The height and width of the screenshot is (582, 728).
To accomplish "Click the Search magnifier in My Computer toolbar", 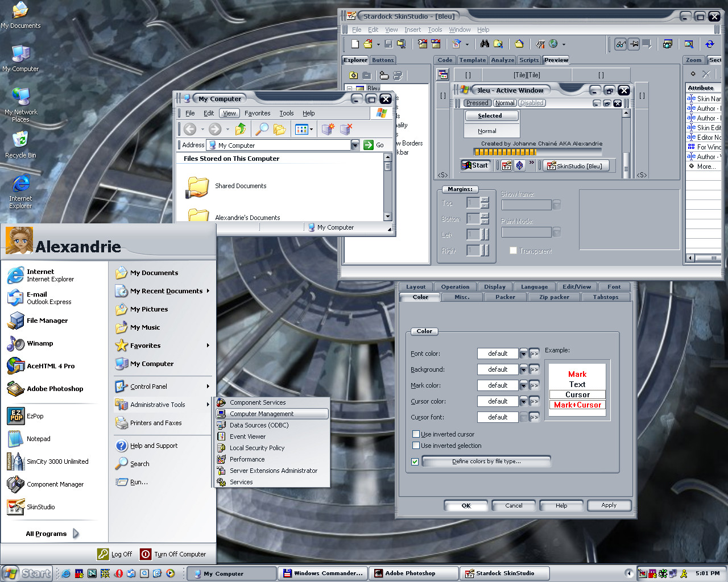I will pyautogui.click(x=262, y=129).
